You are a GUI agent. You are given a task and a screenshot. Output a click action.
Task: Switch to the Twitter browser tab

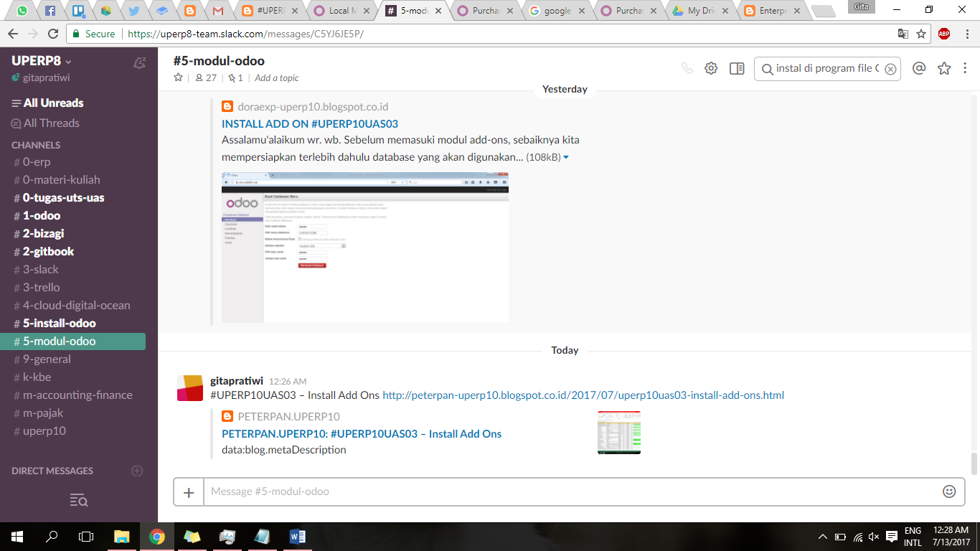pos(134,11)
